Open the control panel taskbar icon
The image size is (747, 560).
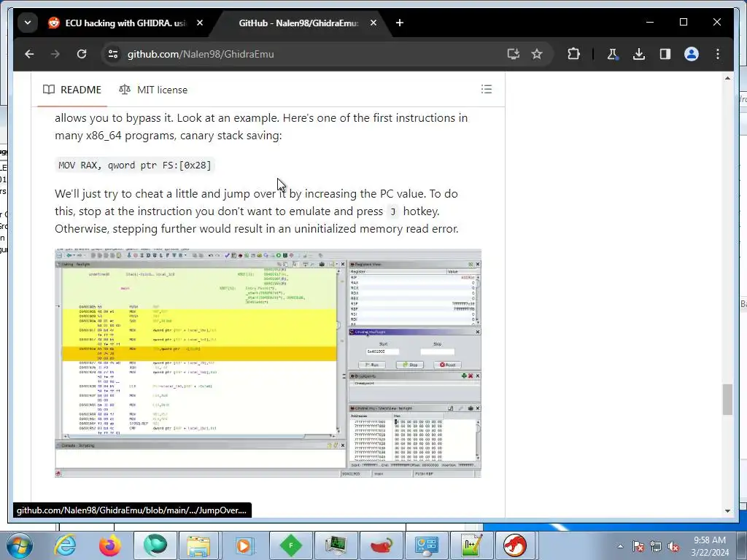(x=426, y=545)
